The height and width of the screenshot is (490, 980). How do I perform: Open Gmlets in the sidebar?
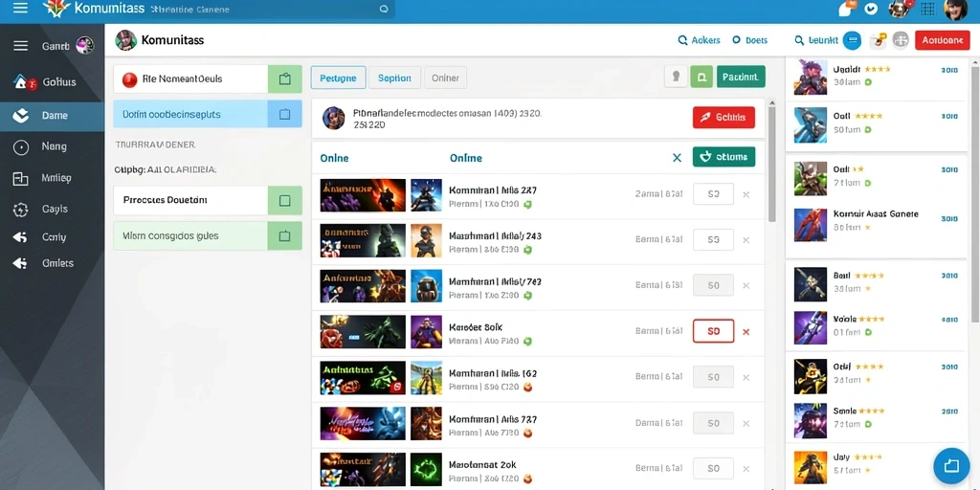point(52,264)
